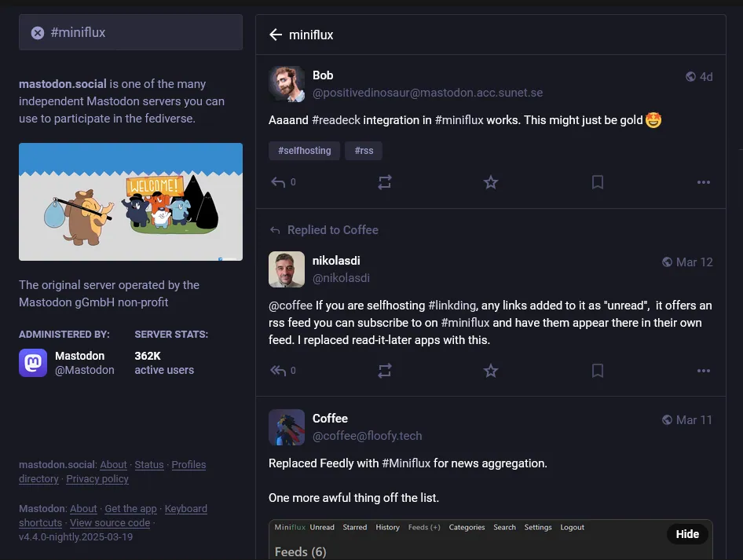Screen dimensions: 743x560
Task: Bookmark Bob's post
Action: coord(598,182)
